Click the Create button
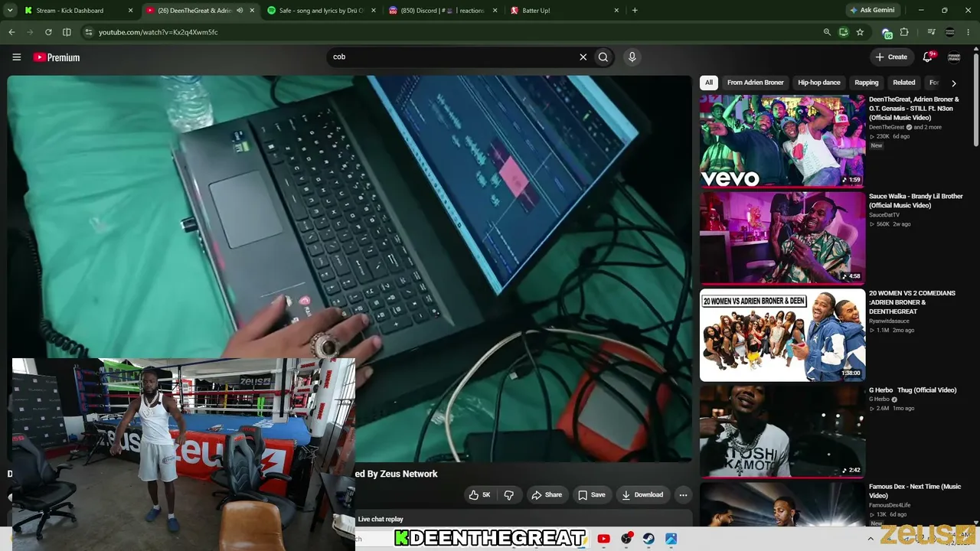Viewport: 980px width, 551px height. 891,57
